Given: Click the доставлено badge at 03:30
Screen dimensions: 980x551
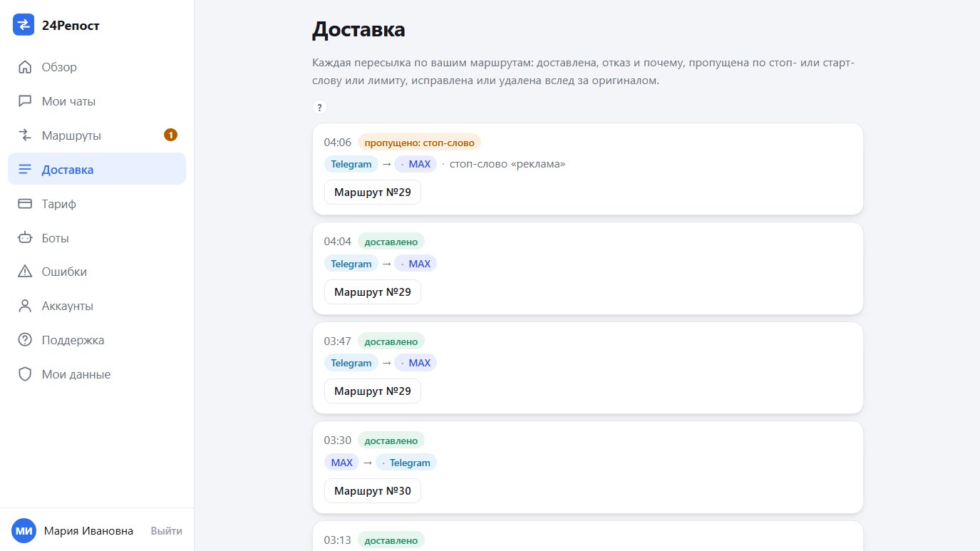Looking at the screenshot, I should point(391,441).
